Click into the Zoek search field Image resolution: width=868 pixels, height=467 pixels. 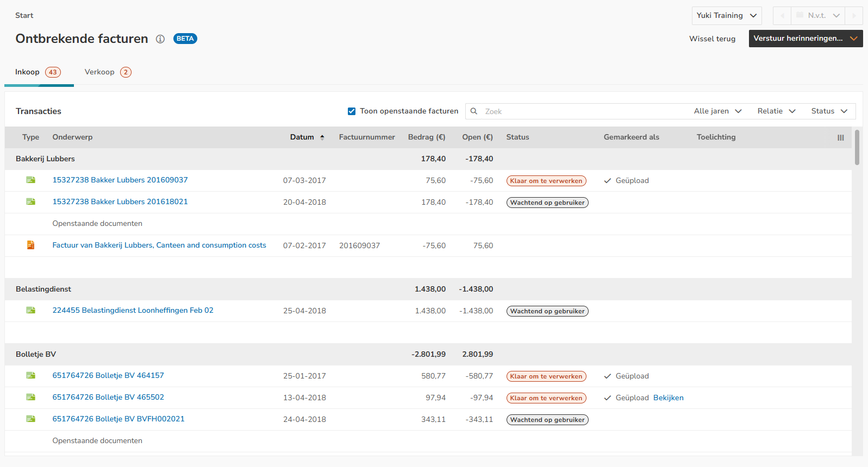582,111
